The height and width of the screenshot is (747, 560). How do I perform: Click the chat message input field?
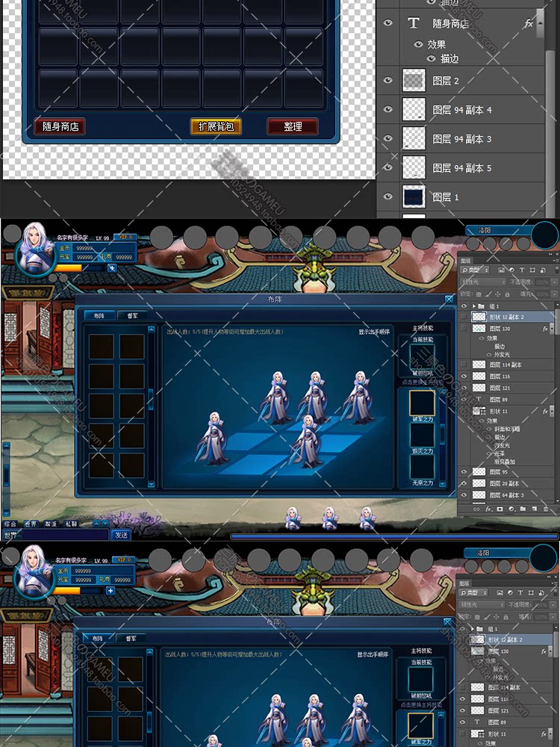click(65, 535)
